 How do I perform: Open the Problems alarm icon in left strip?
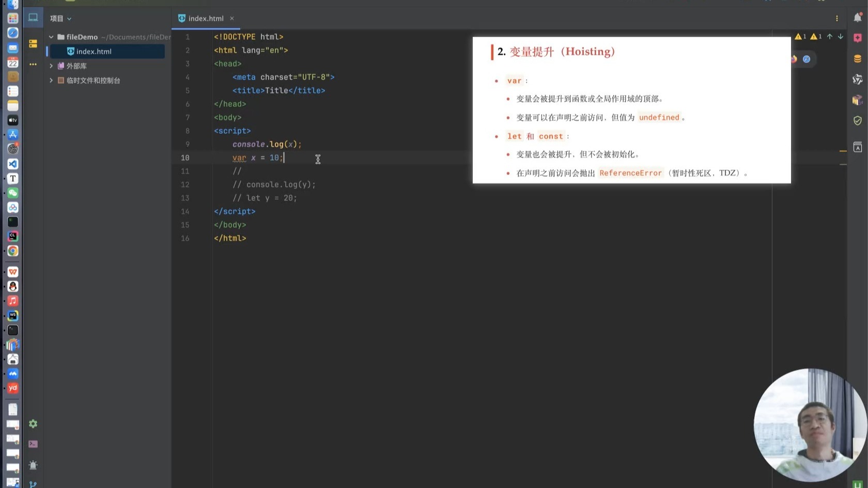[x=33, y=465]
